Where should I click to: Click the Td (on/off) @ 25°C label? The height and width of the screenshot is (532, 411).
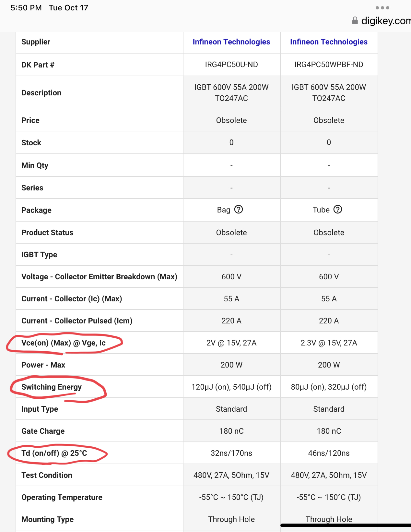coord(54,453)
